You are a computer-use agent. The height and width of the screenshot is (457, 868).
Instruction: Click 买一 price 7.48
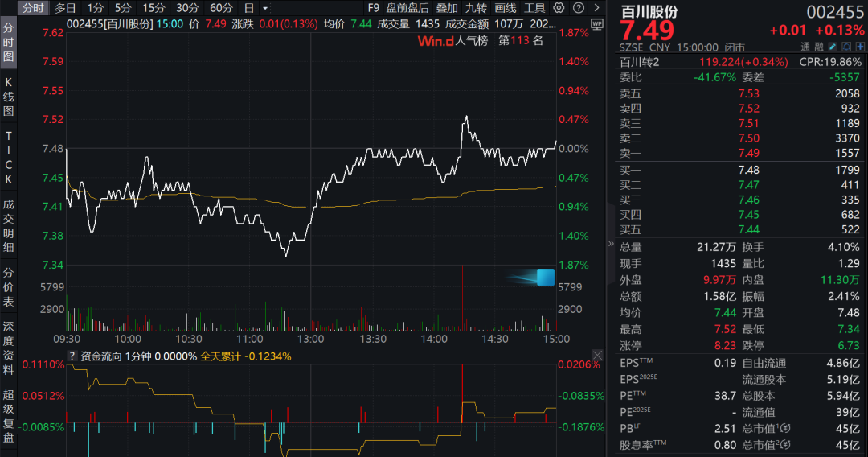pos(748,170)
